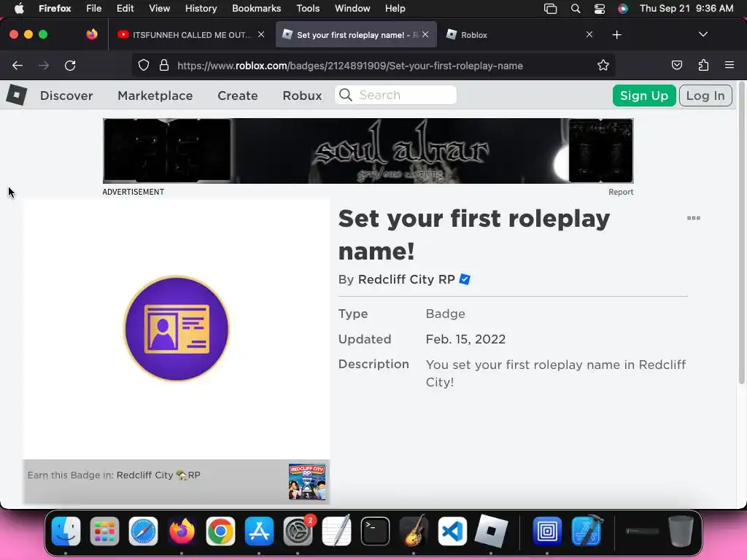Click the page vertical scrollbar

pos(741,233)
